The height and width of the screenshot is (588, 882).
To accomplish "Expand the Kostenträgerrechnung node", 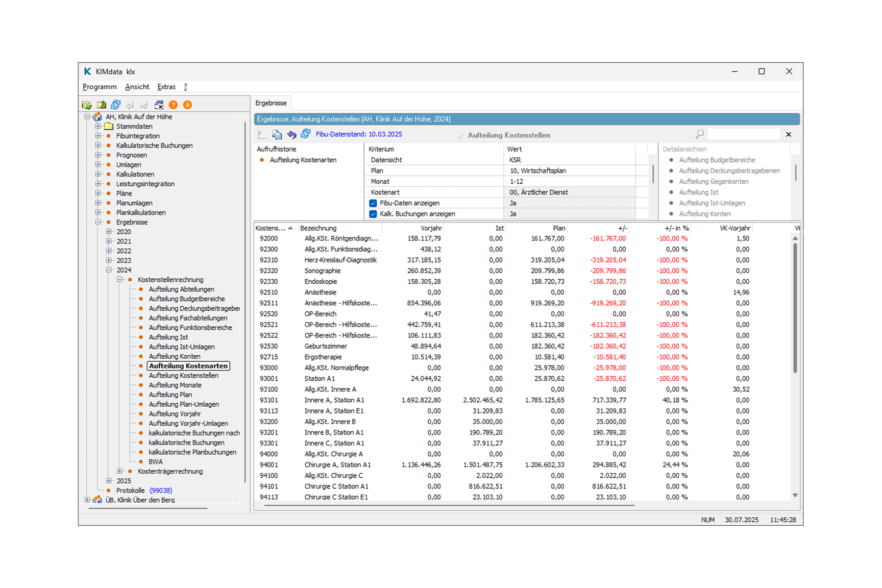I will 120,471.
